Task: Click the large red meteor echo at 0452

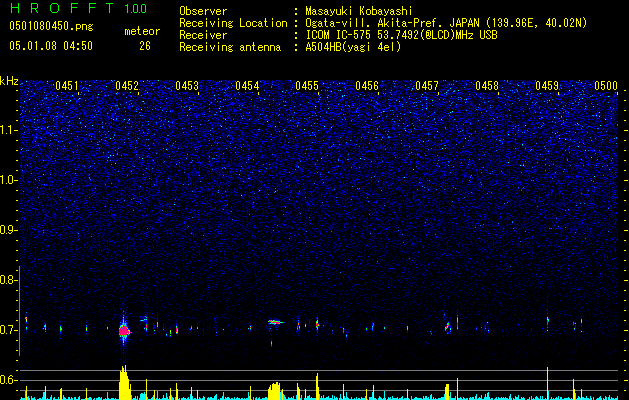Action: (x=124, y=331)
